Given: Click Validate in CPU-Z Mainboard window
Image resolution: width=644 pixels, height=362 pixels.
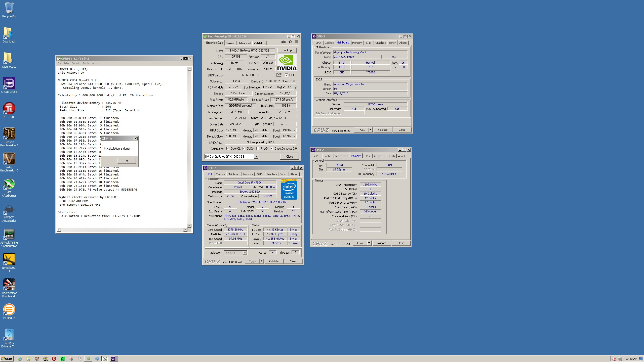Looking at the screenshot, I should coord(382,130).
